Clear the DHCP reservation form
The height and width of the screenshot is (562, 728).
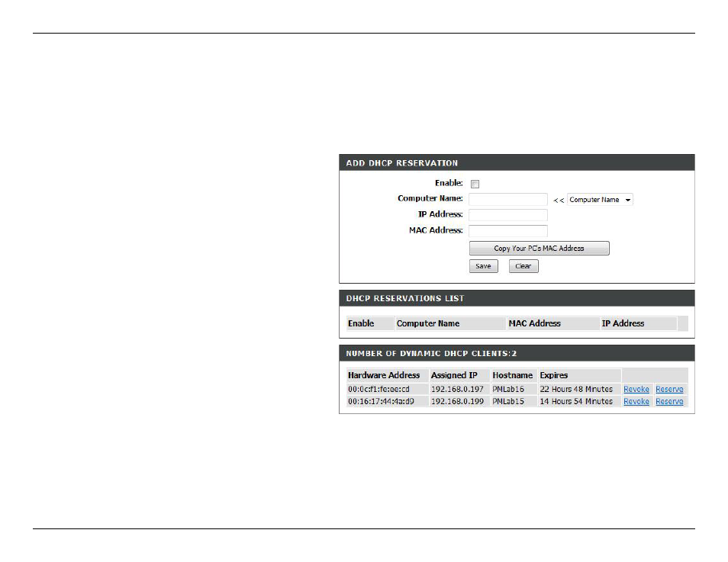coord(523,266)
